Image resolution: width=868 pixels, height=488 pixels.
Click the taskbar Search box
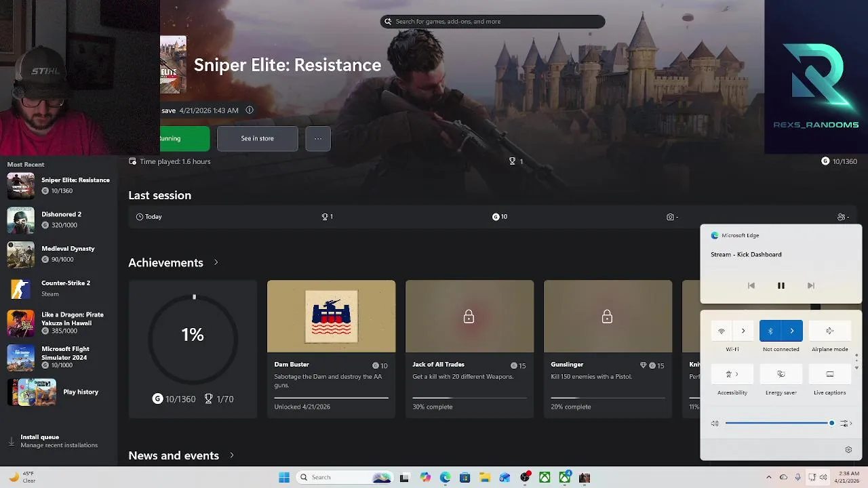pos(346,477)
